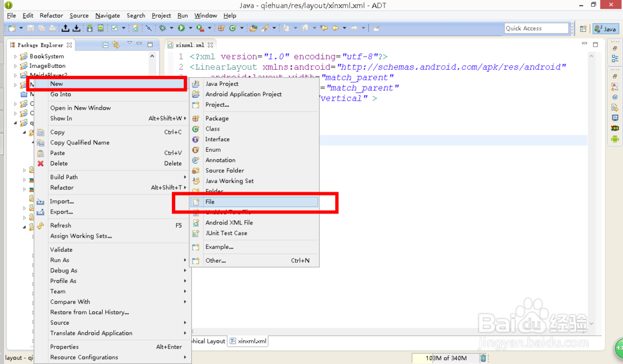Open the New wizard dropdown arrow in toolbar
This screenshot has width=623, height=364.
pos(21,28)
